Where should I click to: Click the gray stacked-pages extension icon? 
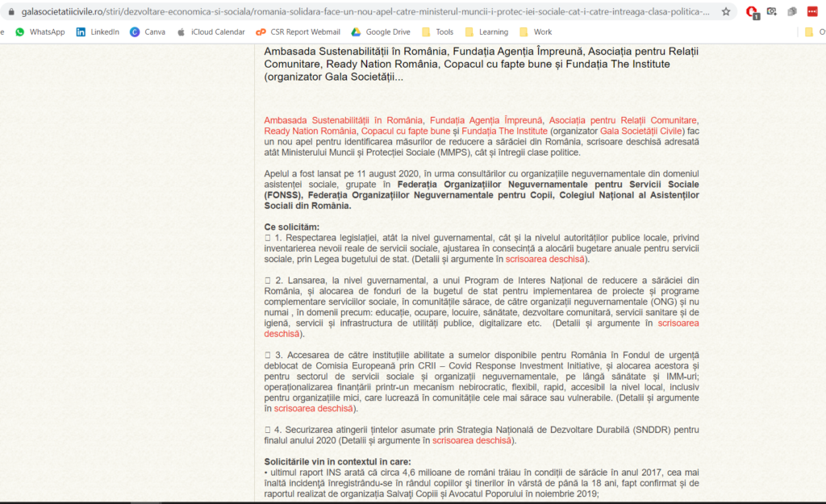pos(792,11)
